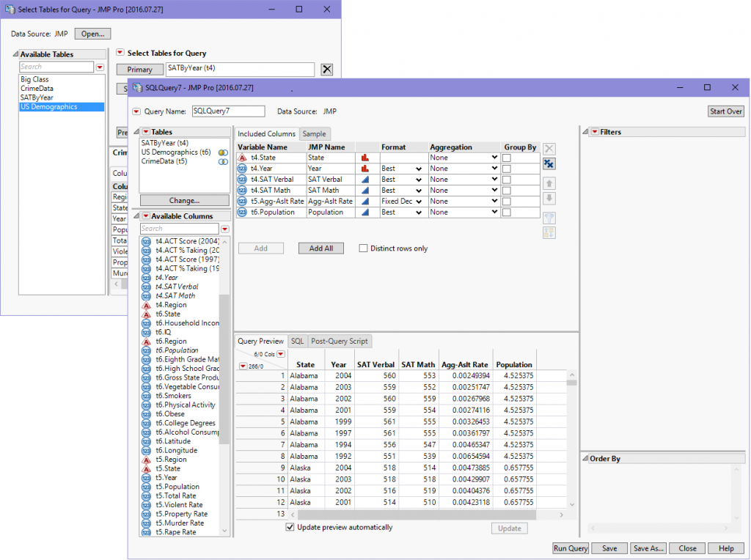This screenshot has height=560, width=751.
Task: Enable the Distinct rows only checkbox
Action: pos(363,248)
